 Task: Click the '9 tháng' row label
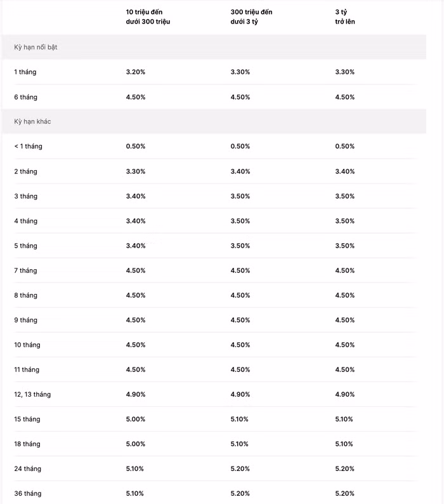pos(25,320)
